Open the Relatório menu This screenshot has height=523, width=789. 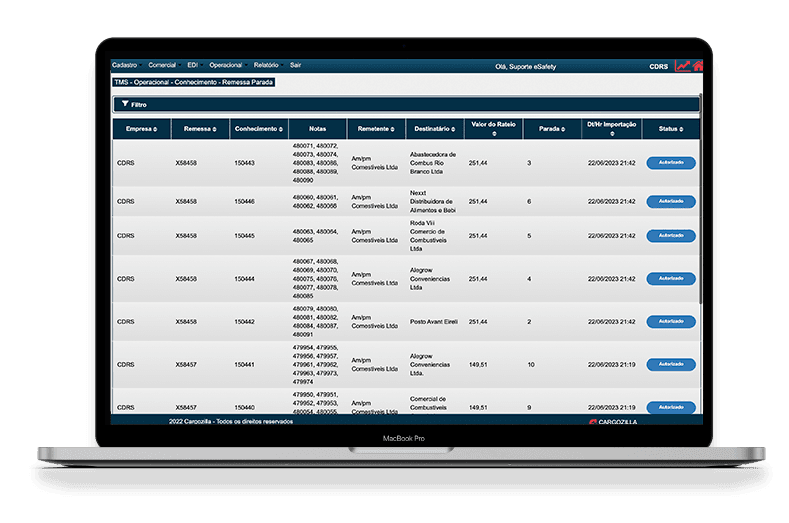tap(266, 65)
